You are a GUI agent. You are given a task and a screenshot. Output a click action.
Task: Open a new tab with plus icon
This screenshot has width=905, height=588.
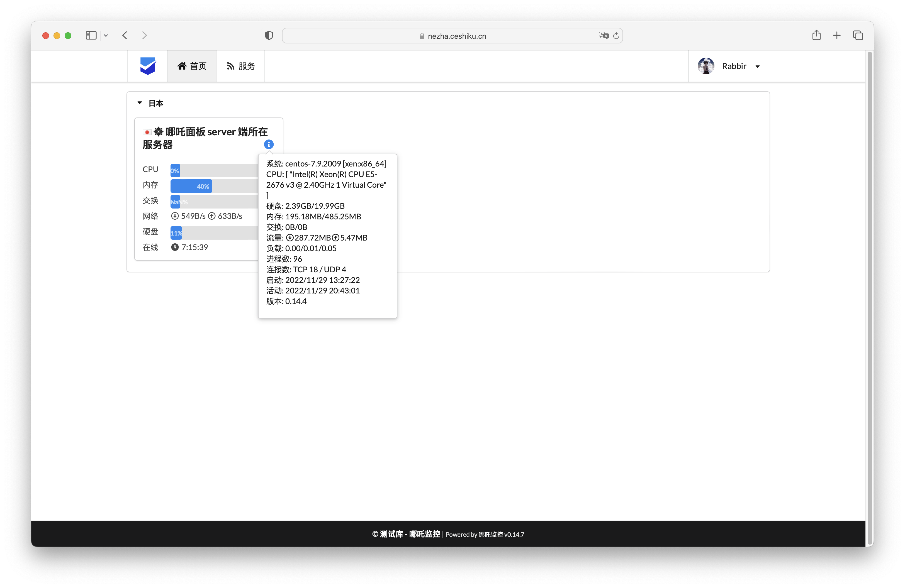click(x=836, y=35)
